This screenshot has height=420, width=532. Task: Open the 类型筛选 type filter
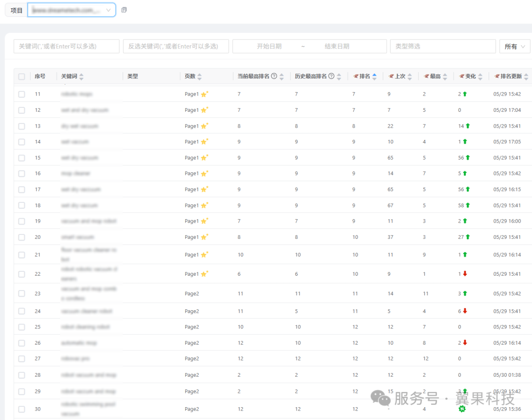click(442, 46)
